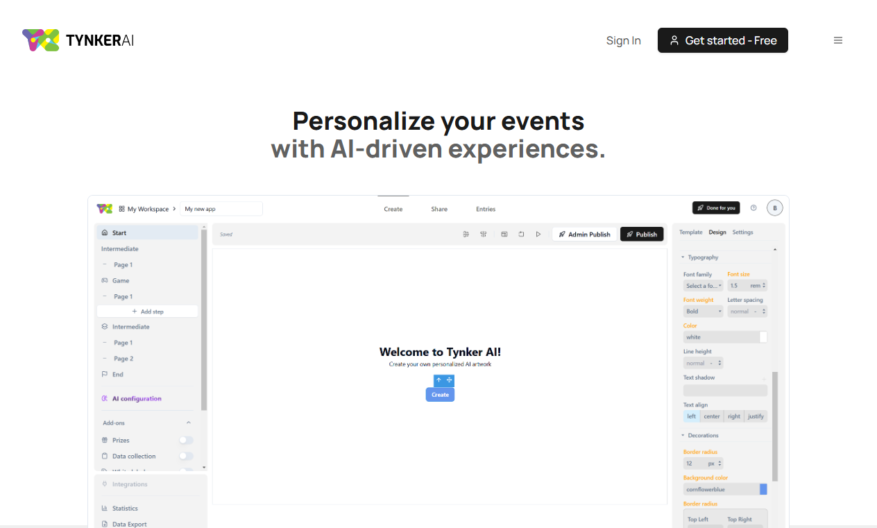Image resolution: width=877 pixels, height=528 pixels.
Task: Click the file icon beside Data Export
Action: tap(105, 524)
